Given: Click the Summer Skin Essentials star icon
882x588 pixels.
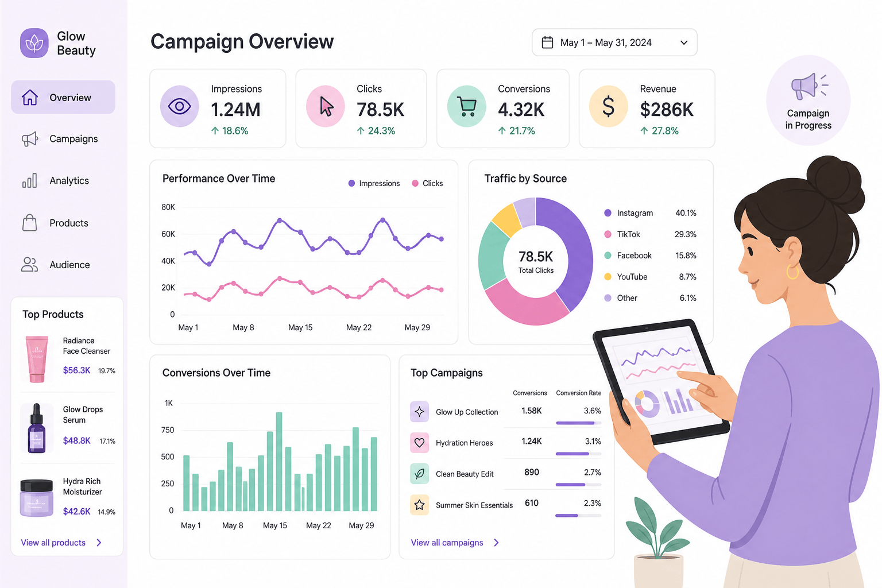Looking at the screenshot, I should tap(420, 505).
